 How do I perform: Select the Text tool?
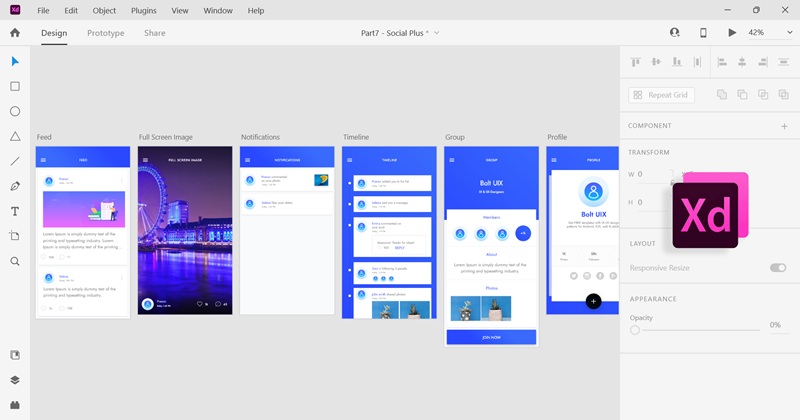point(15,211)
